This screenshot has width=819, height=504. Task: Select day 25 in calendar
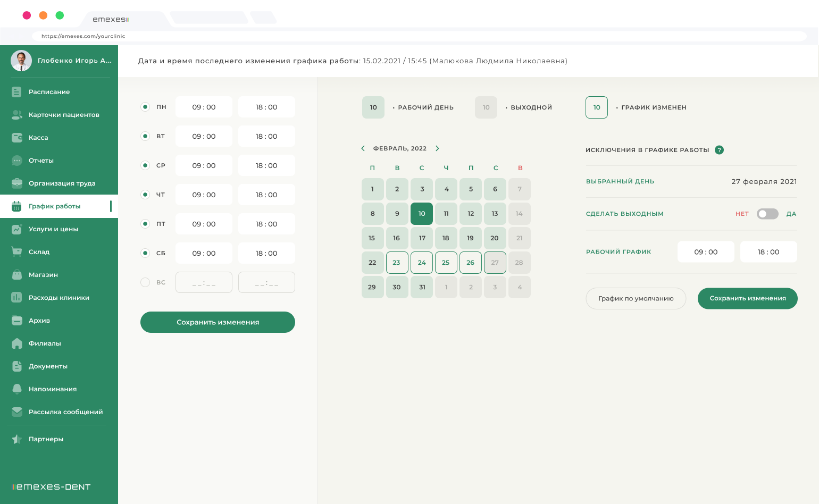(x=446, y=263)
